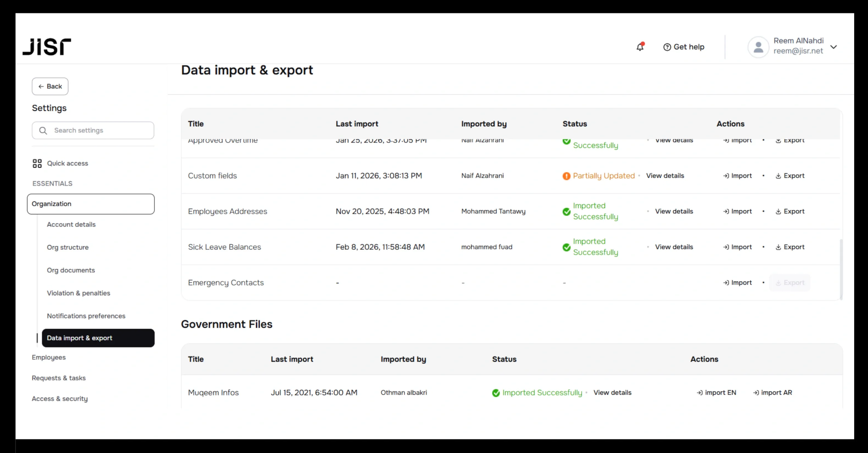Click the Import icon for Custom fields
Image resolution: width=868 pixels, height=453 pixels.
pos(726,176)
